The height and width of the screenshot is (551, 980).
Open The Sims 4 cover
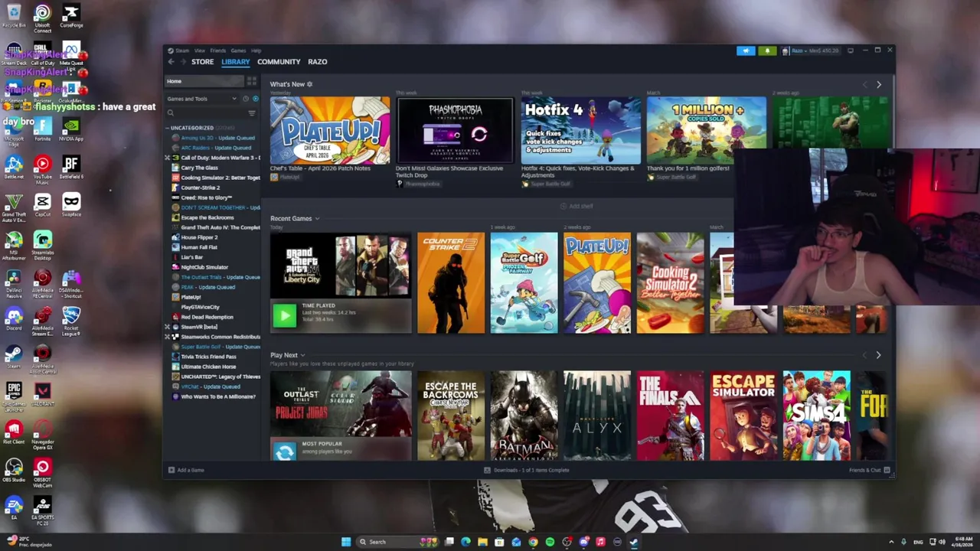(x=816, y=416)
